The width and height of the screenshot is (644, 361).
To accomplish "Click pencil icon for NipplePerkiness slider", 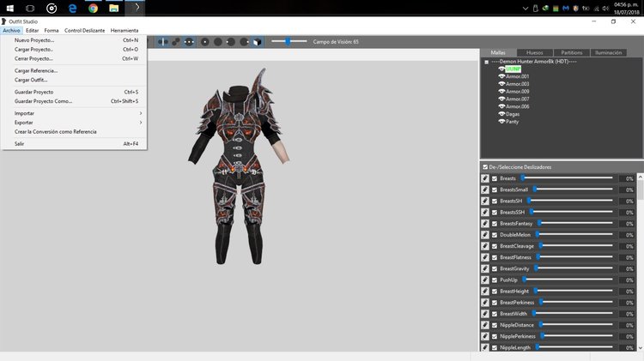I will tap(485, 336).
